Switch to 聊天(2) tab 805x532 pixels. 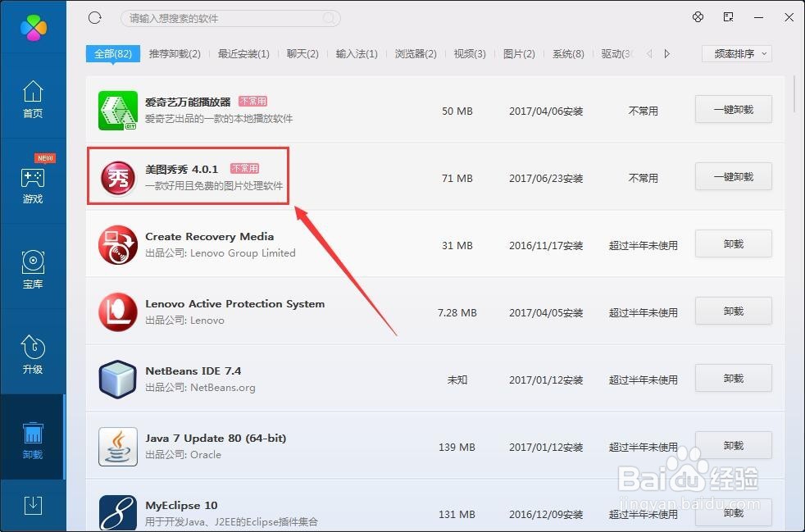coord(302,53)
